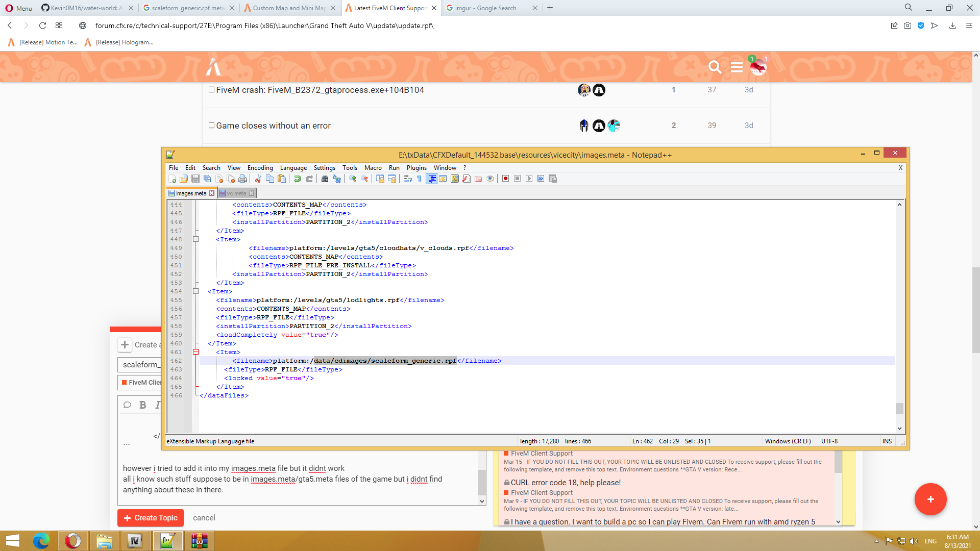Close the images.meta tab with red X
The height and width of the screenshot is (551, 980).
(x=211, y=193)
